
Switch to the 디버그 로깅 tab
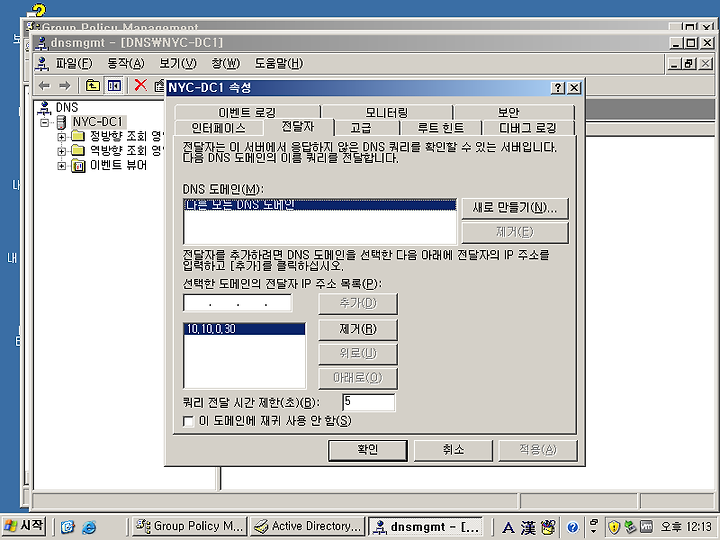pos(528,128)
